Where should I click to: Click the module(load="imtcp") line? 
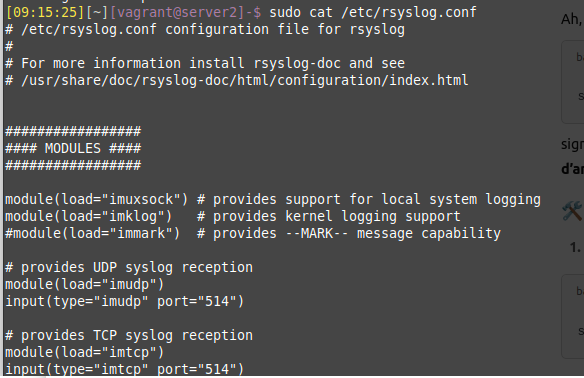point(85,352)
